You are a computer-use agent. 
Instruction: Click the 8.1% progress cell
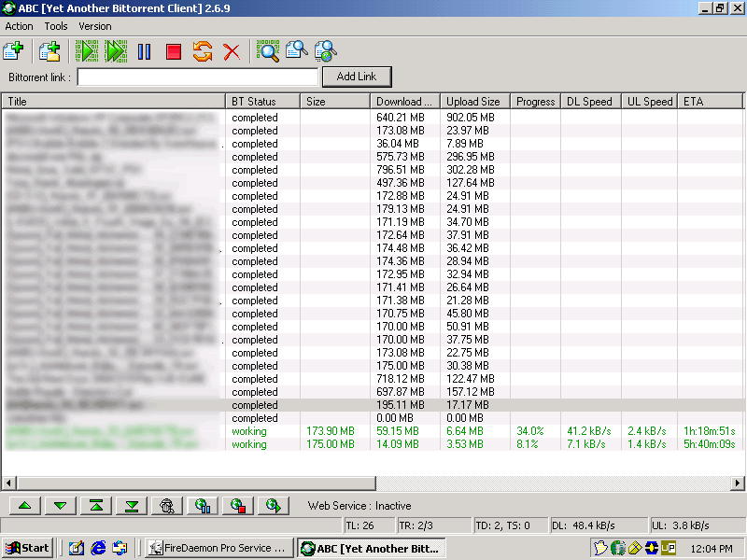point(527,444)
